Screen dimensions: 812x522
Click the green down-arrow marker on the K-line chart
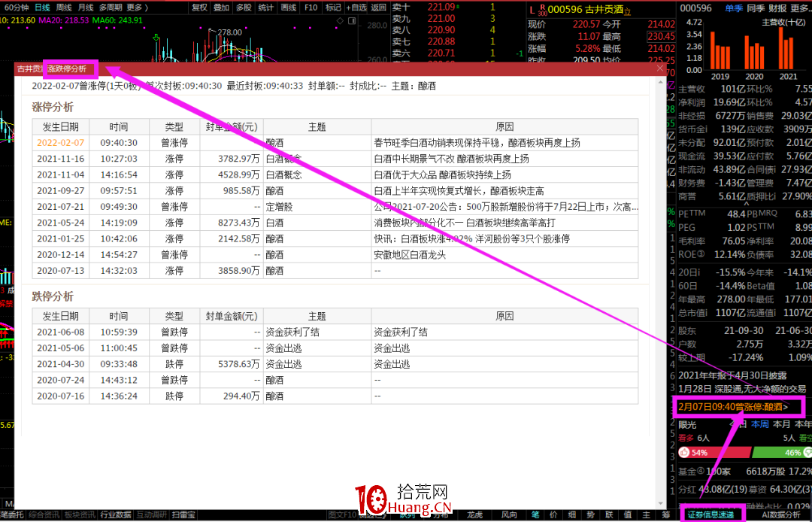point(156,38)
